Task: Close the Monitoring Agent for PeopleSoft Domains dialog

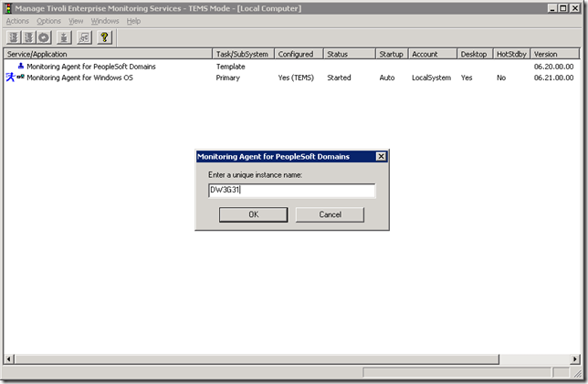Action: pyautogui.click(x=381, y=156)
